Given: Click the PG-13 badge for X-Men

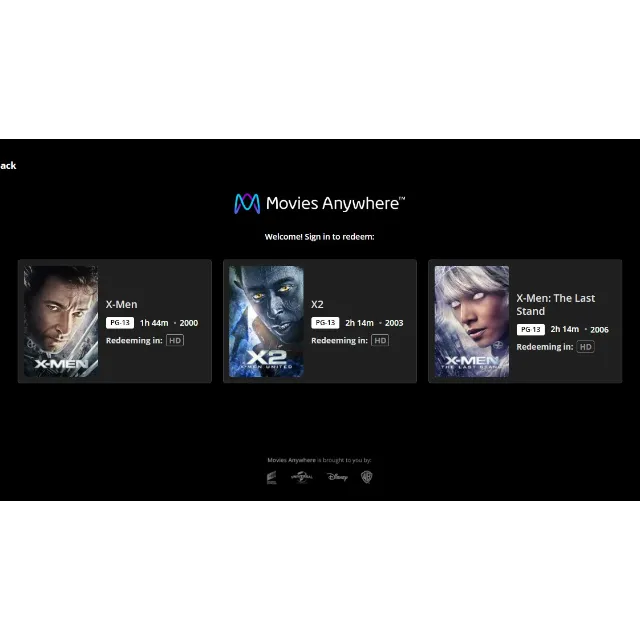Looking at the screenshot, I should click(x=120, y=323).
